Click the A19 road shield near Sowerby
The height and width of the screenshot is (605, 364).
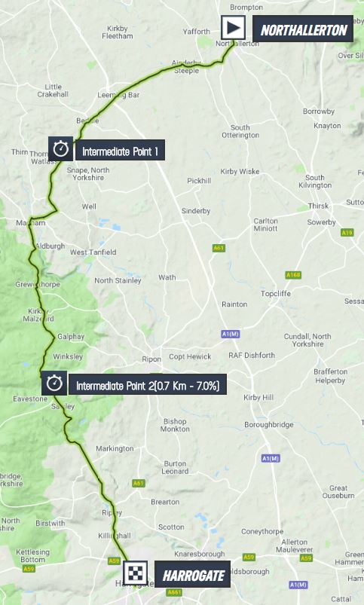click(x=347, y=233)
